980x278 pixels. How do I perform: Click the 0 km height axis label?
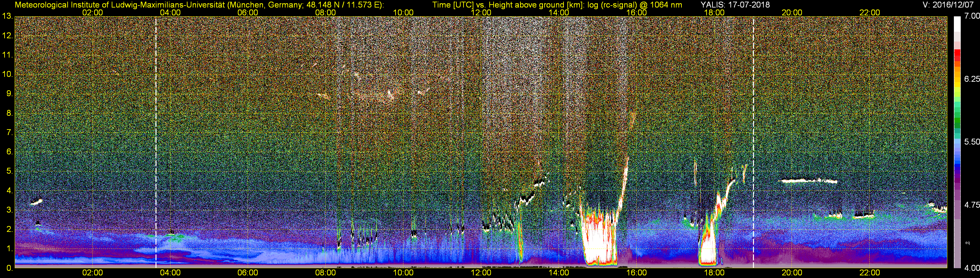click(x=9, y=268)
